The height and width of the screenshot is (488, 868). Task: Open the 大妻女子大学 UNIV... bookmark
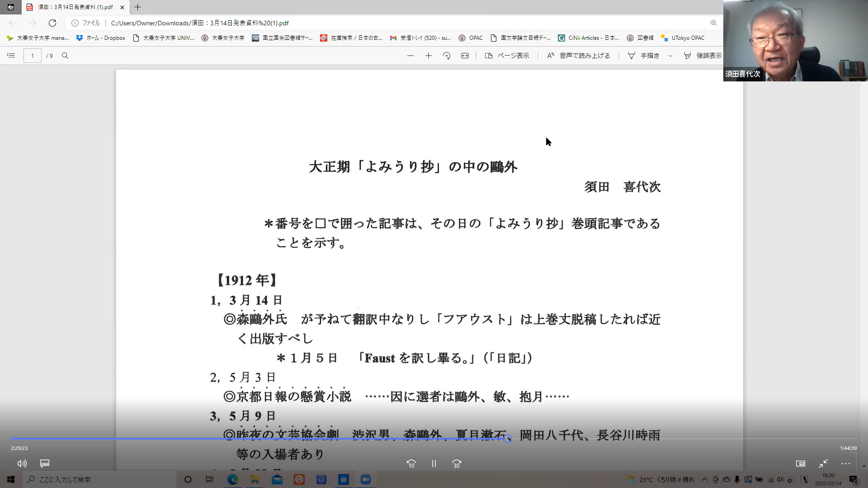pyautogui.click(x=163, y=38)
